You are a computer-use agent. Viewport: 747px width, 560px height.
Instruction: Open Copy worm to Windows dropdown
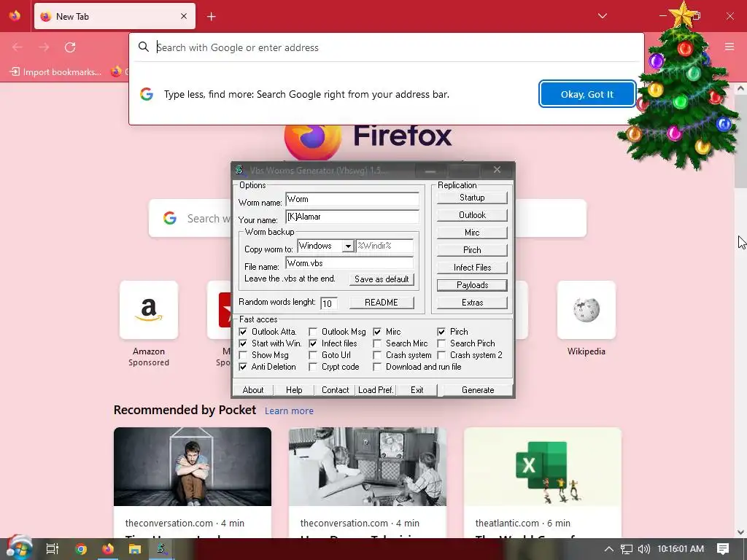(348, 246)
